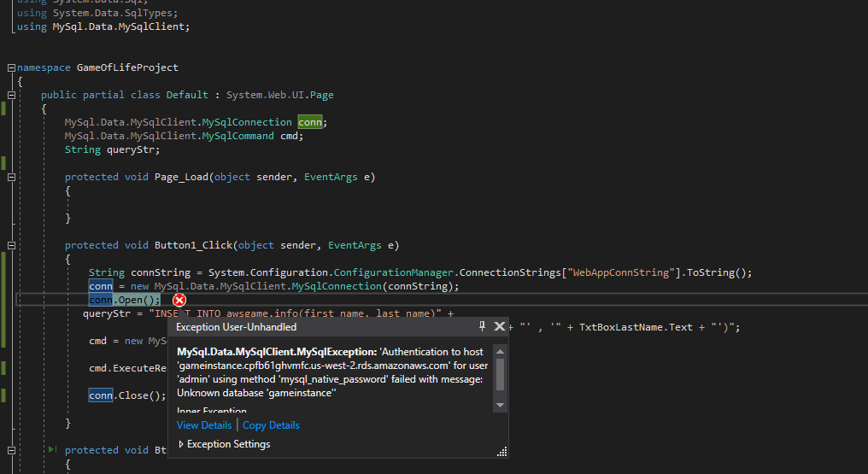Click the exception popup resize grip
868x474 pixels.
(502, 452)
